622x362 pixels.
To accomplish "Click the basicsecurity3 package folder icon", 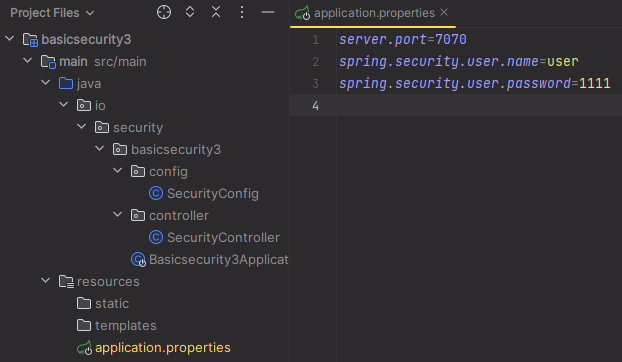I will 120,149.
